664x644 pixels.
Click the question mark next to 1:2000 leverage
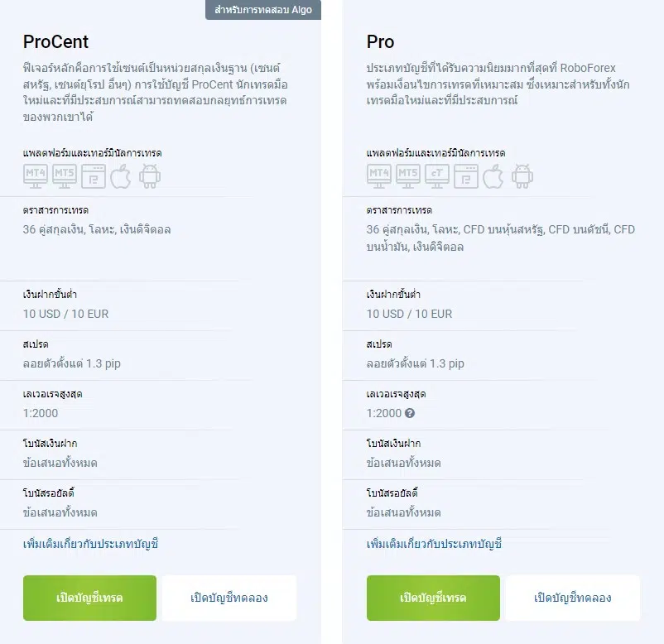pos(410,413)
